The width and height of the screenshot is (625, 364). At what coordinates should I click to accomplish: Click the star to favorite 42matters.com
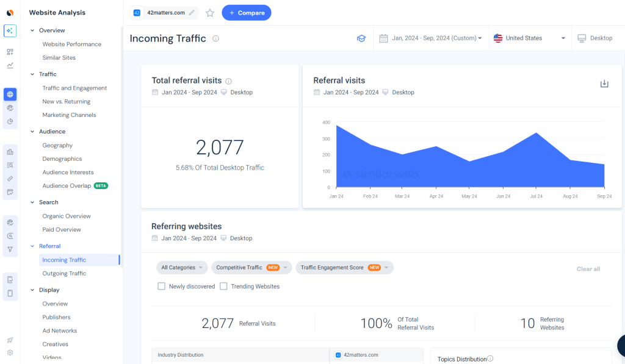[x=210, y=12]
